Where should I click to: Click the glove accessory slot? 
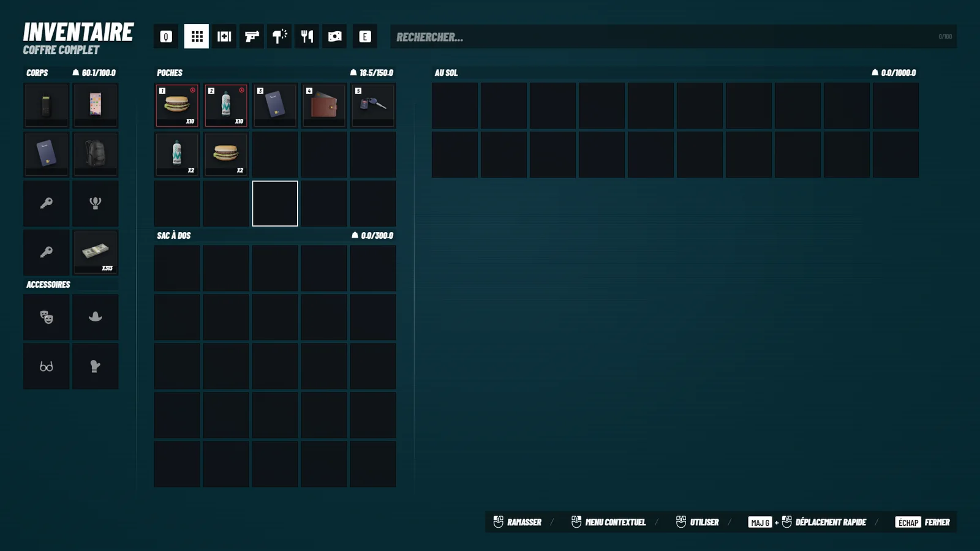96,366
